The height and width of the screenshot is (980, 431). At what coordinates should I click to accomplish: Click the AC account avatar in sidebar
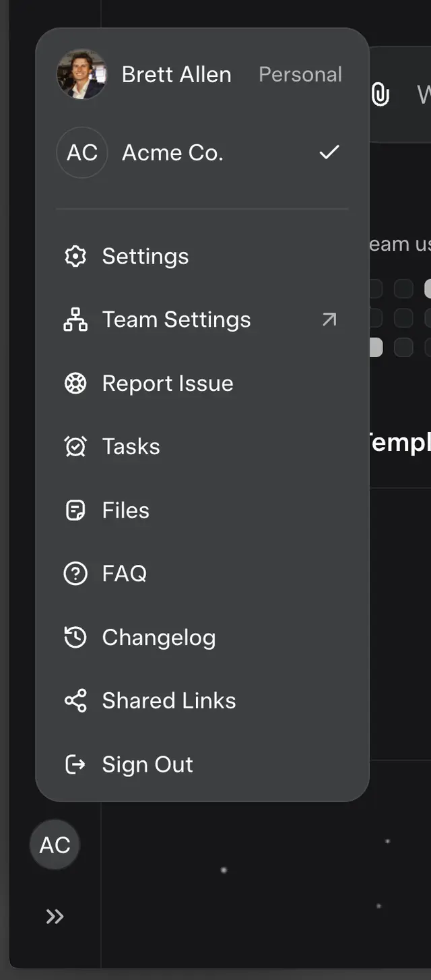[x=55, y=845]
